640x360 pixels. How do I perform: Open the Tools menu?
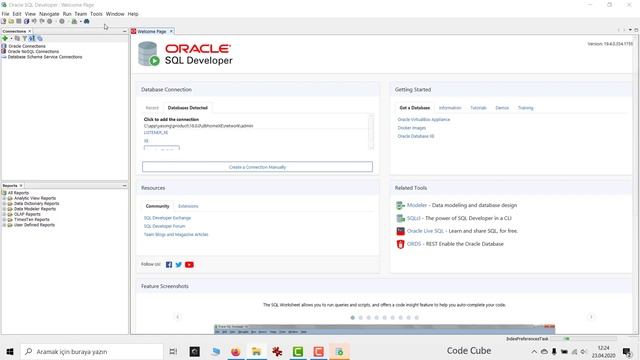coord(96,14)
